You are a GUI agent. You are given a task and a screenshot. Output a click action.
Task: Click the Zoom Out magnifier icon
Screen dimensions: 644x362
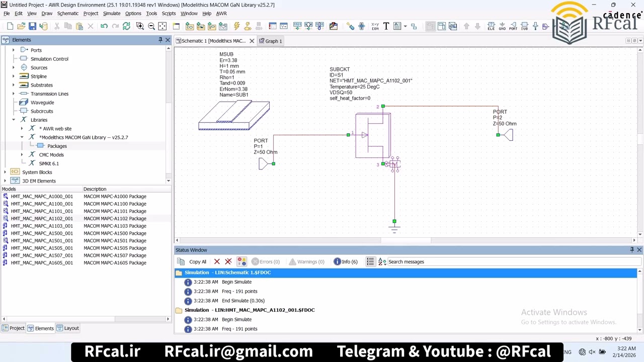point(151,26)
